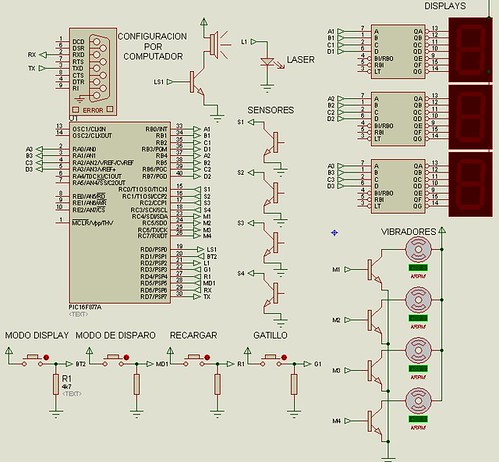Select the VIBRADORES text label
This screenshot has height=462, width=499.
pos(408,231)
